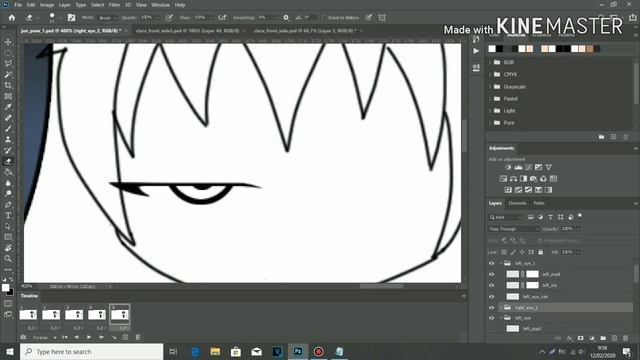Add a Brightness/Contrast adjustment
Viewport: 640px width, 360px height.
coord(508,167)
